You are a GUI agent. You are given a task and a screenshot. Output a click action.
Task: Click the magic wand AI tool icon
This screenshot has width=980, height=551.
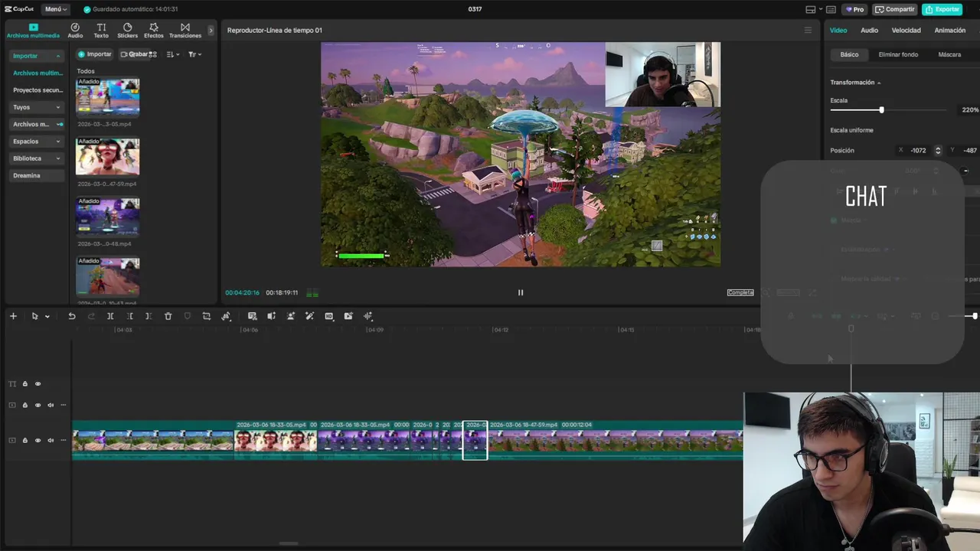coord(309,316)
